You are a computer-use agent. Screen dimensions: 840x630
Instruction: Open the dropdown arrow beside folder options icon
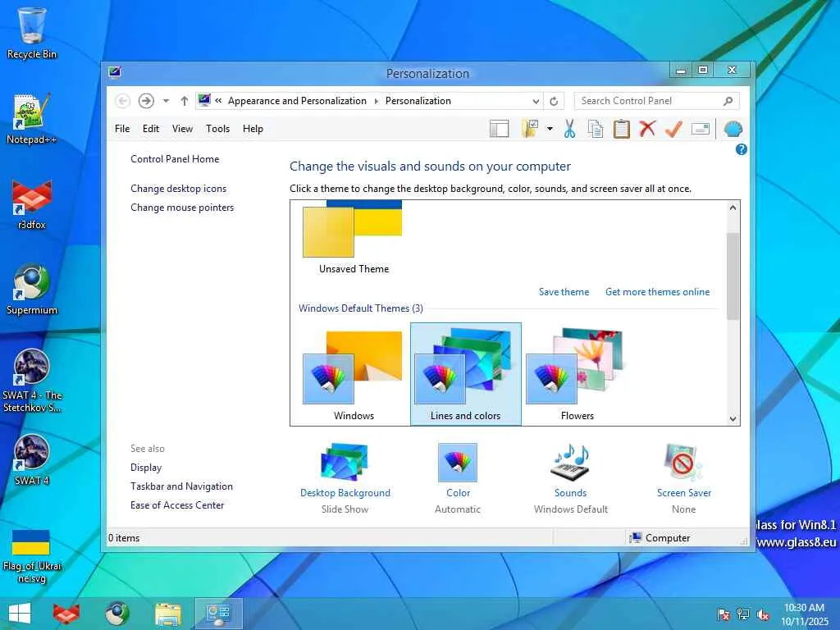(550, 129)
